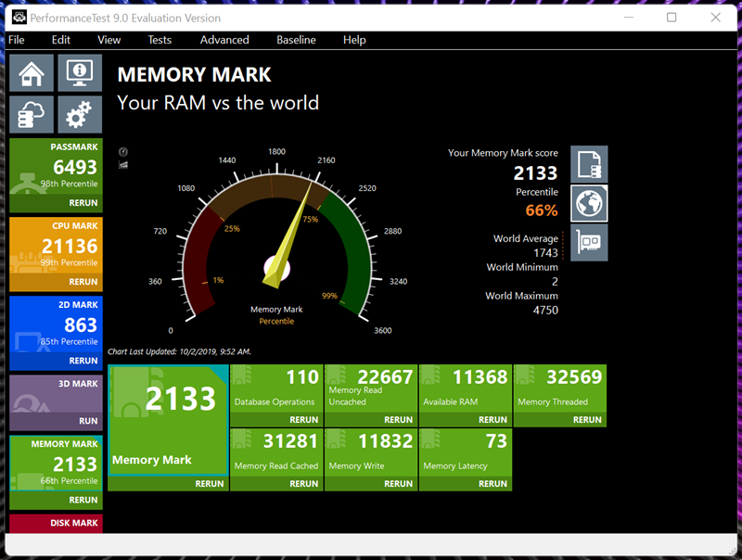Rerun the 2D Mark test
This screenshot has height=560, width=742.
click(83, 361)
